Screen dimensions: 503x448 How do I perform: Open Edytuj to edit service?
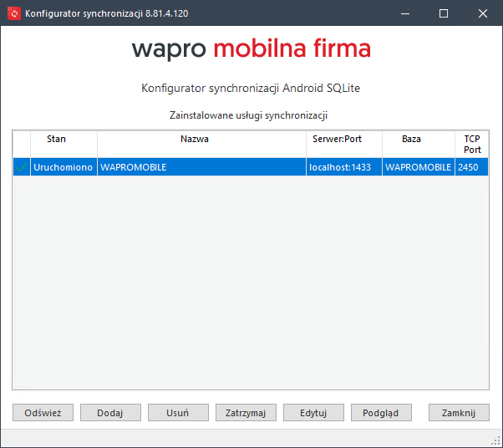click(313, 413)
